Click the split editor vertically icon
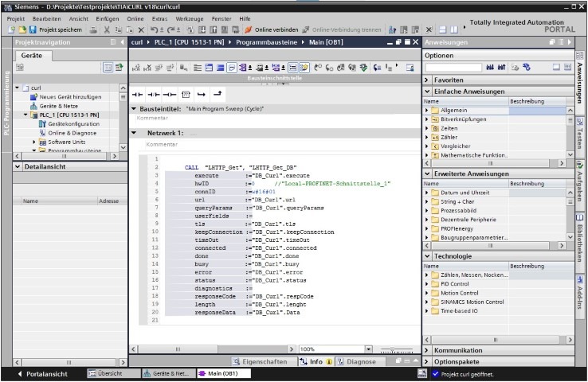Screen dimensions: 588x382 point(454,29)
